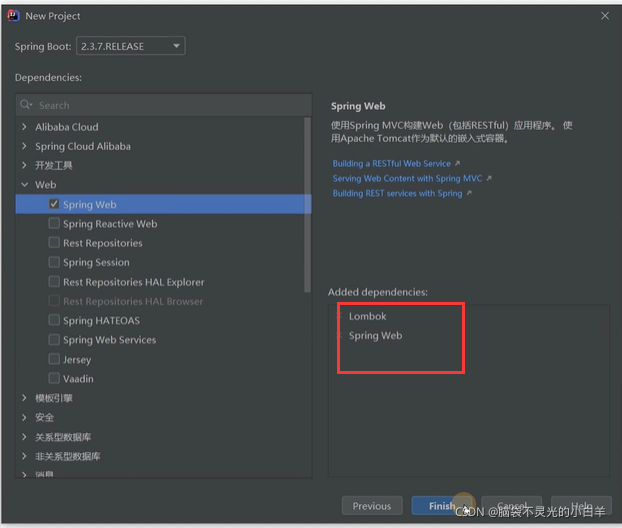Viewport: 622px width, 528px height.
Task: Open Serving Web Content with Spring MVC link
Action: [407, 179]
